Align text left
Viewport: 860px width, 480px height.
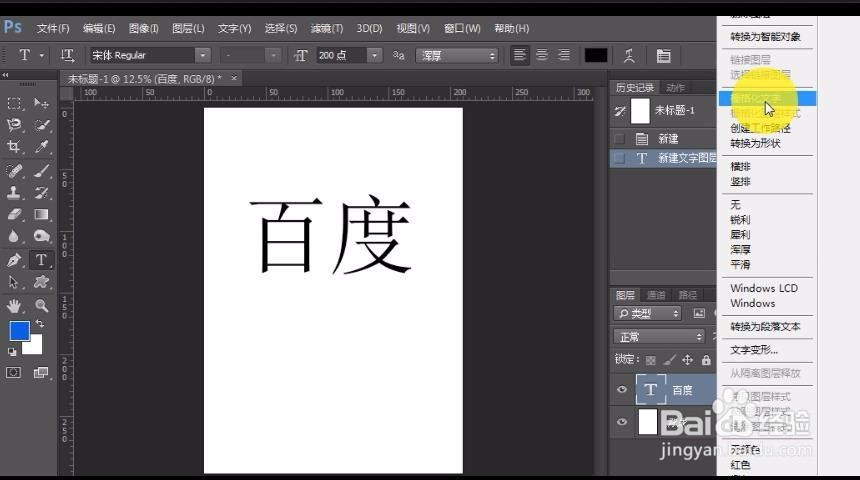(x=519, y=55)
